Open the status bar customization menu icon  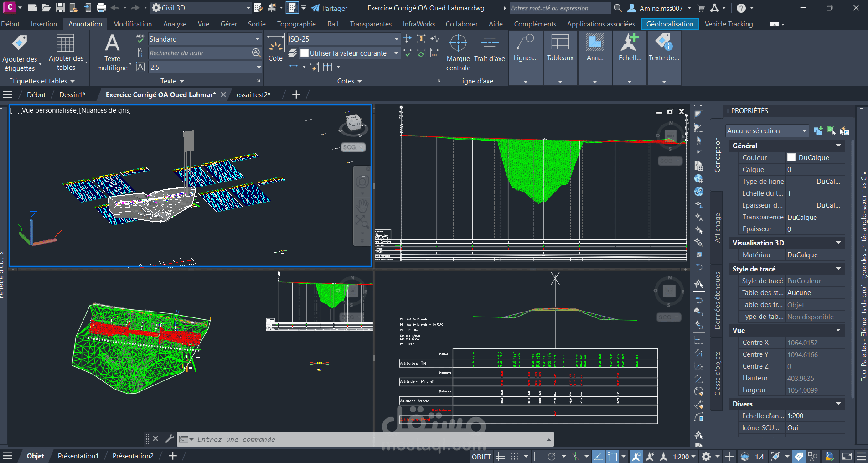(x=861, y=456)
